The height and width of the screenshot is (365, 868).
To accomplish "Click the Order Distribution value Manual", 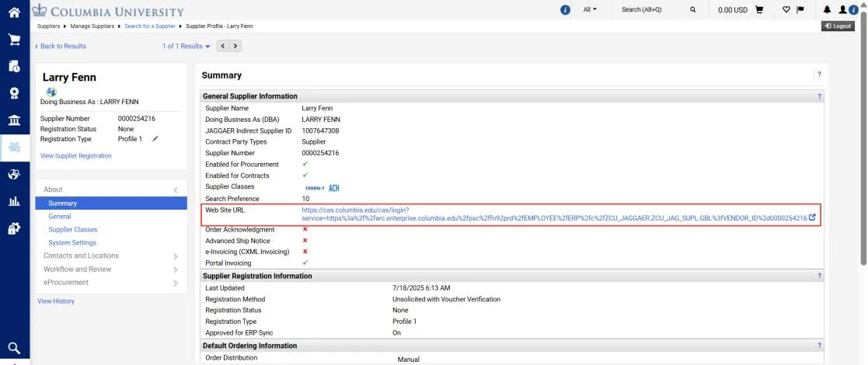I will [409, 360].
